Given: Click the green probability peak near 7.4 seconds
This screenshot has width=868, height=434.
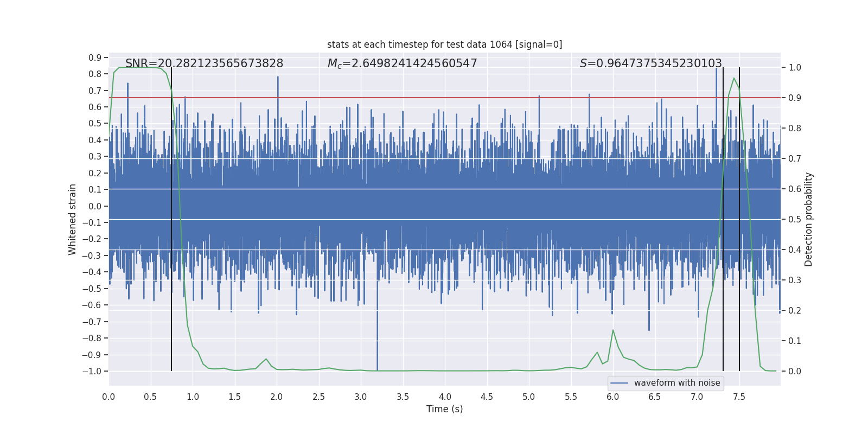Looking at the screenshot, I should pyautogui.click(x=734, y=78).
